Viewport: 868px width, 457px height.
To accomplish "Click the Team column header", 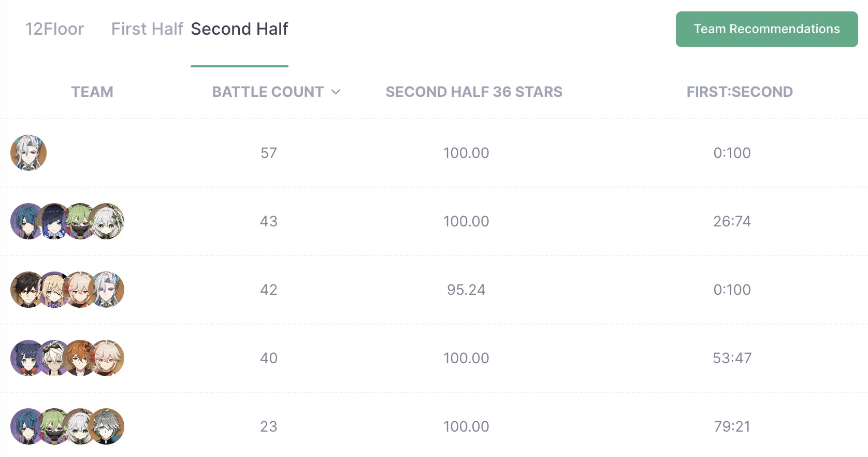I will coord(92,92).
